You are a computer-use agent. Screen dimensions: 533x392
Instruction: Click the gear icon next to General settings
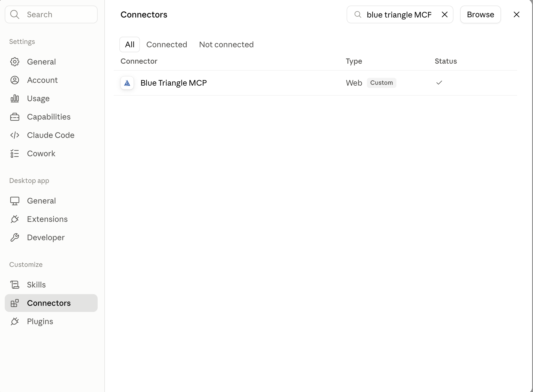[x=15, y=62]
